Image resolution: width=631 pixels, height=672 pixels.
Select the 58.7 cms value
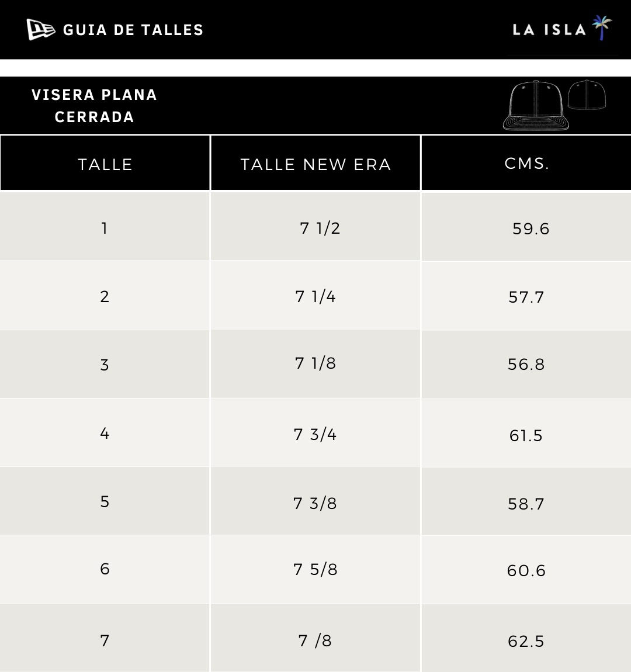(526, 504)
